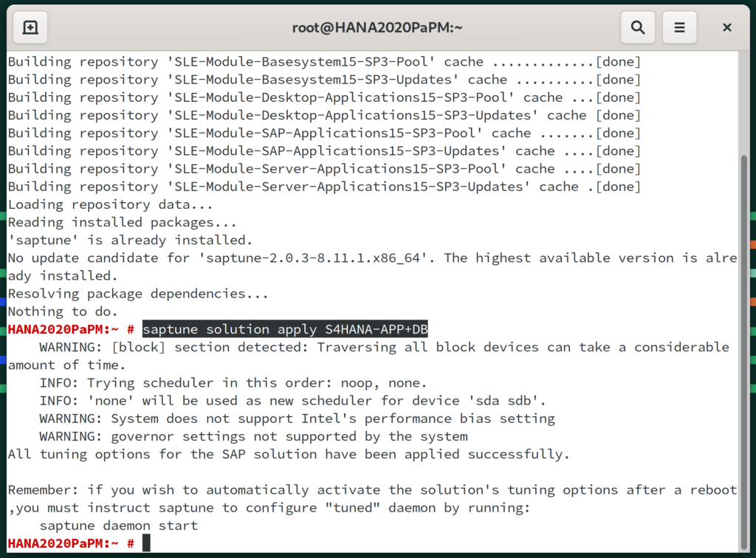Click the red prompt before the highlighted command
Viewport: 756px width, 558px height.
[71, 329]
